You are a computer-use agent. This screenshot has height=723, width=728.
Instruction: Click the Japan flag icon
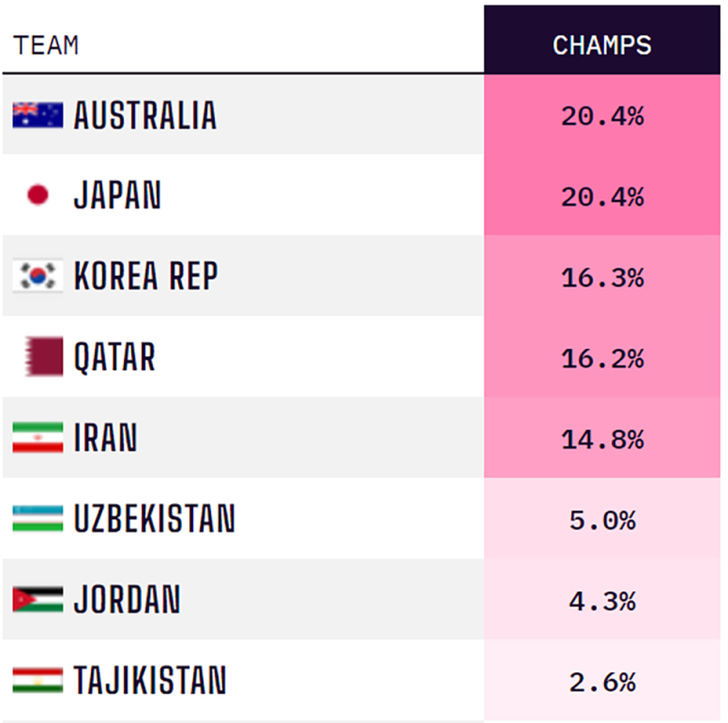(x=37, y=195)
